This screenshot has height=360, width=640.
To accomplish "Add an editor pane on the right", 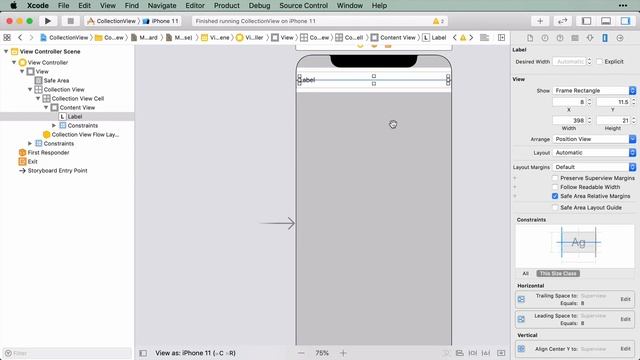I will coord(502,38).
